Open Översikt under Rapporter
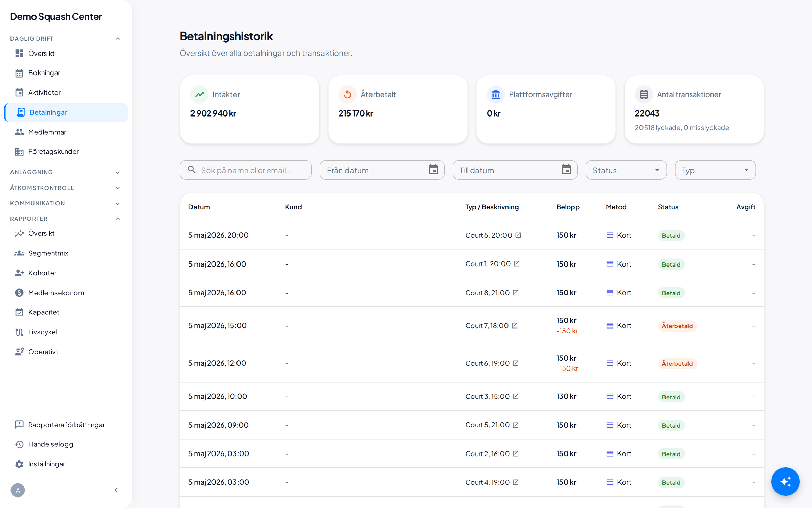 [66, 233]
